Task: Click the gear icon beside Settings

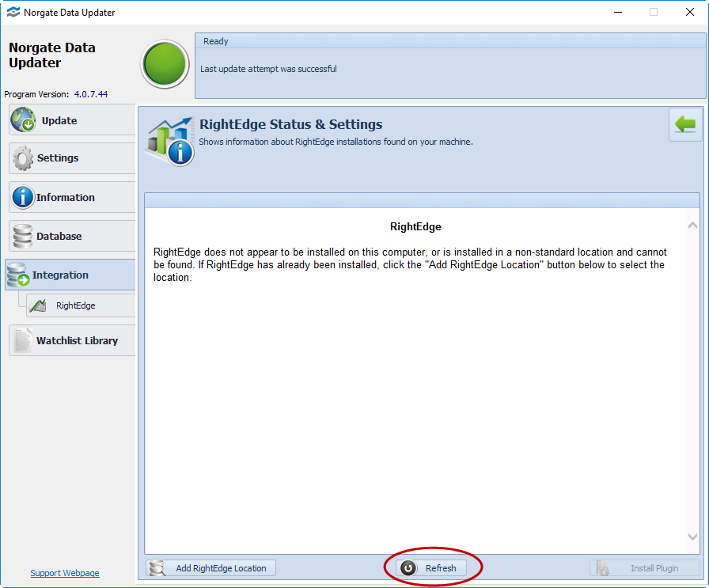Action: tap(23, 158)
